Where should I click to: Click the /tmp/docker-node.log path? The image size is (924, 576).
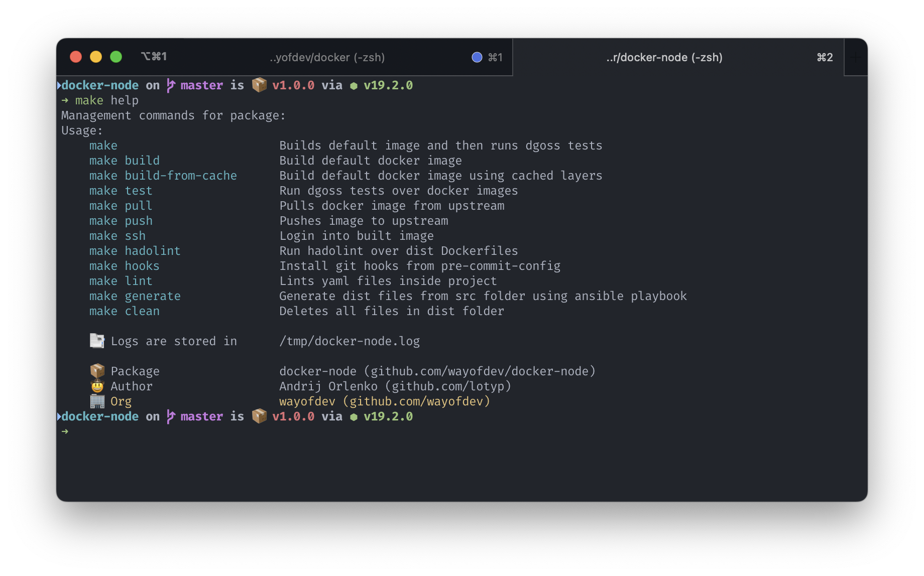click(x=350, y=341)
